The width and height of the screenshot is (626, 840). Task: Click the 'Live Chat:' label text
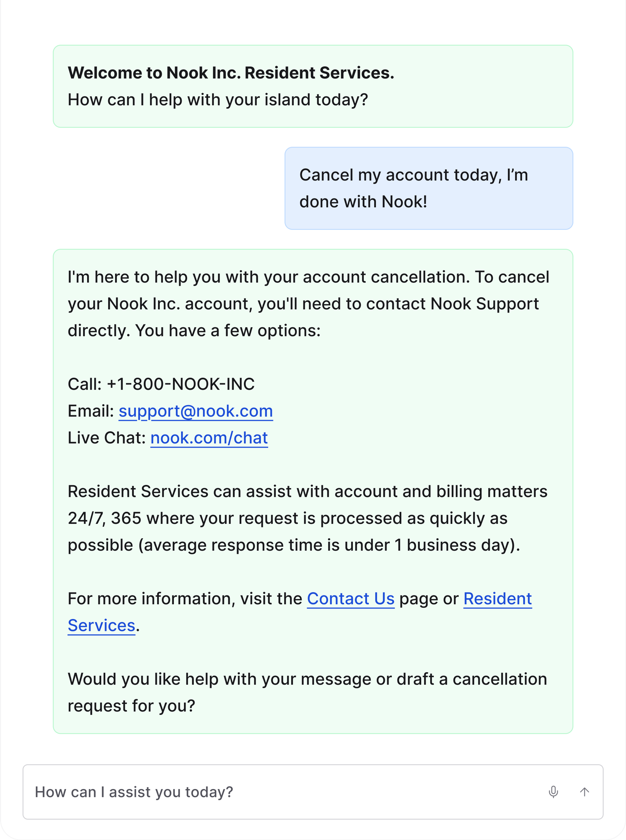tap(106, 438)
